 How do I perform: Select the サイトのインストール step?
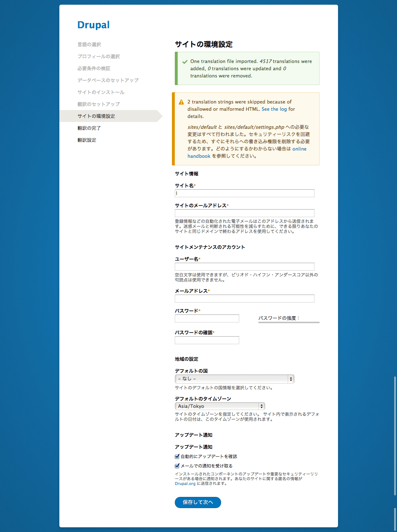point(101,92)
